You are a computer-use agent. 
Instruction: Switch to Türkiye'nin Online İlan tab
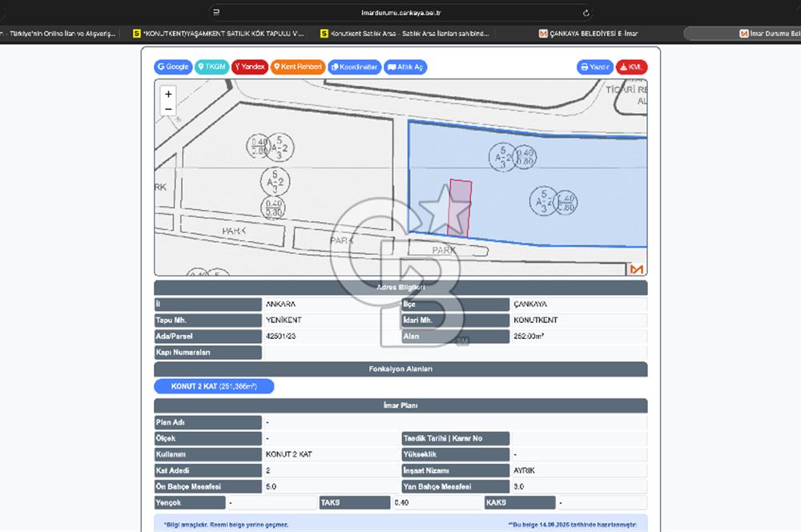coord(58,34)
